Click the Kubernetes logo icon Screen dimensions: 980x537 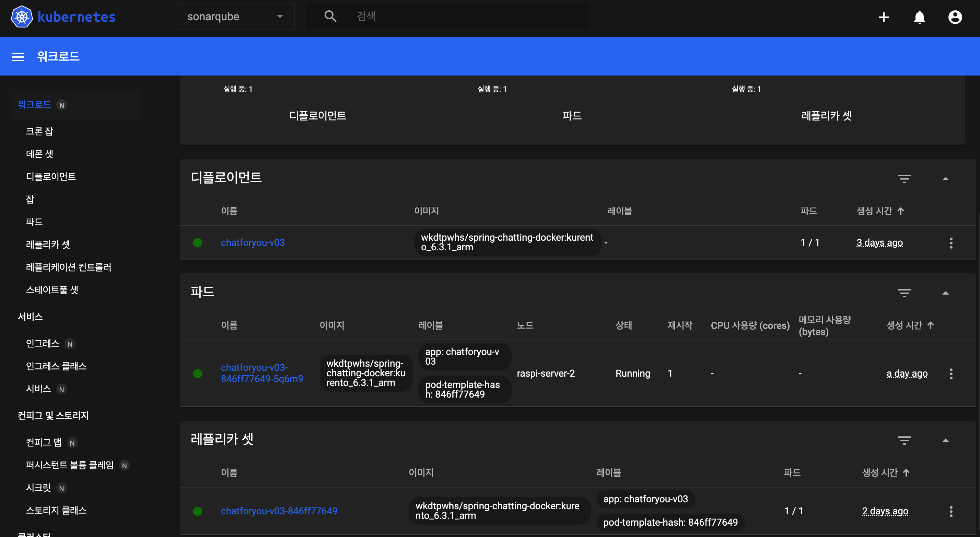coord(22,17)
